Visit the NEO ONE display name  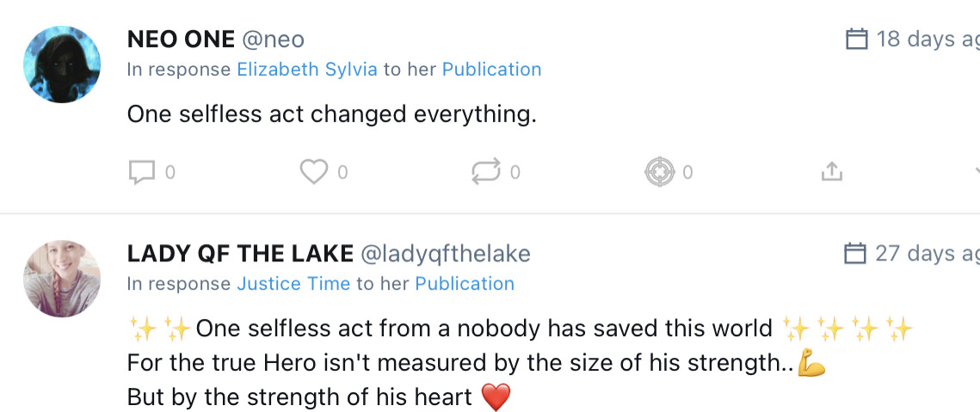pyautogui.click(x=181, y=40)
